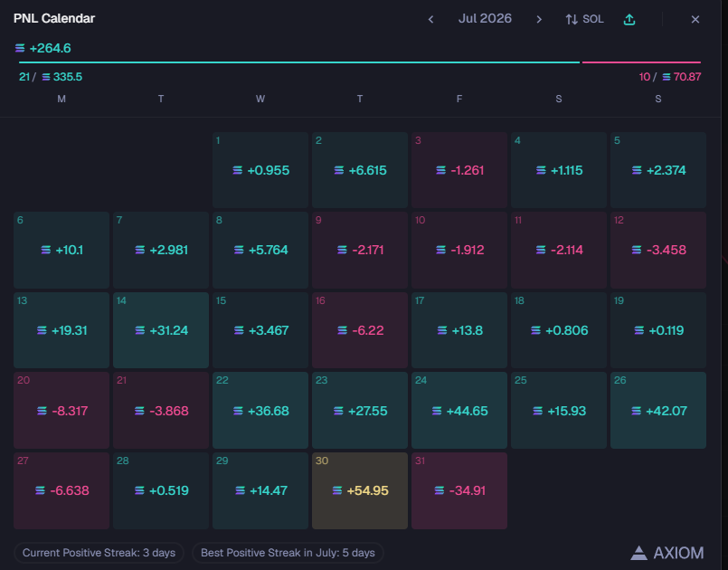Select day 31 loss -34.91
This screenshot has width=728, height=570.
coord(459,490)
